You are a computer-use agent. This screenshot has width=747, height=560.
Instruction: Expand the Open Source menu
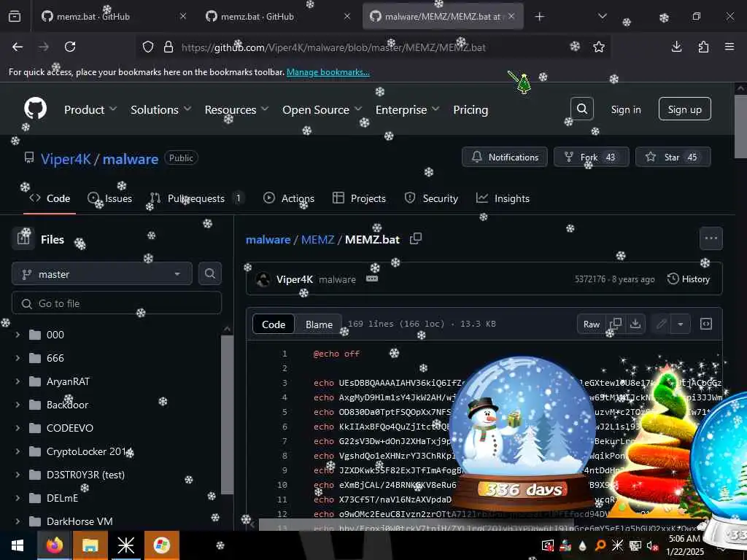click(x=322, y=109)
